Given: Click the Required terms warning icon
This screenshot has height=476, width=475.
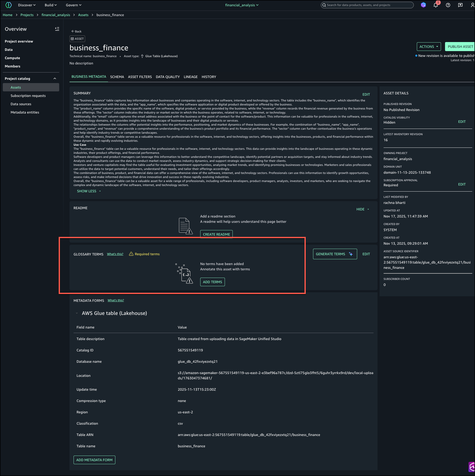Looking at the screenshot, I should [131, 254].
